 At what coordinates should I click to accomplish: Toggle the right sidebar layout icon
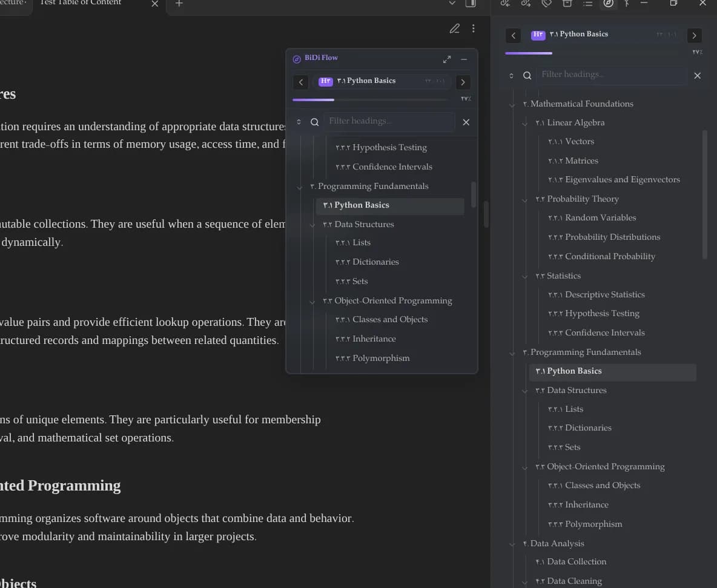tap(471, 3)
